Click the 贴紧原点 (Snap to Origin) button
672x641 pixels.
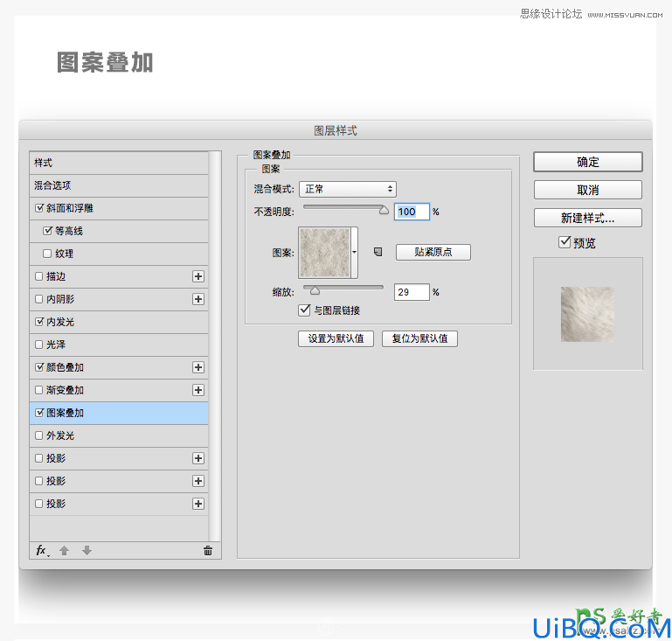(x=433, y=252)
